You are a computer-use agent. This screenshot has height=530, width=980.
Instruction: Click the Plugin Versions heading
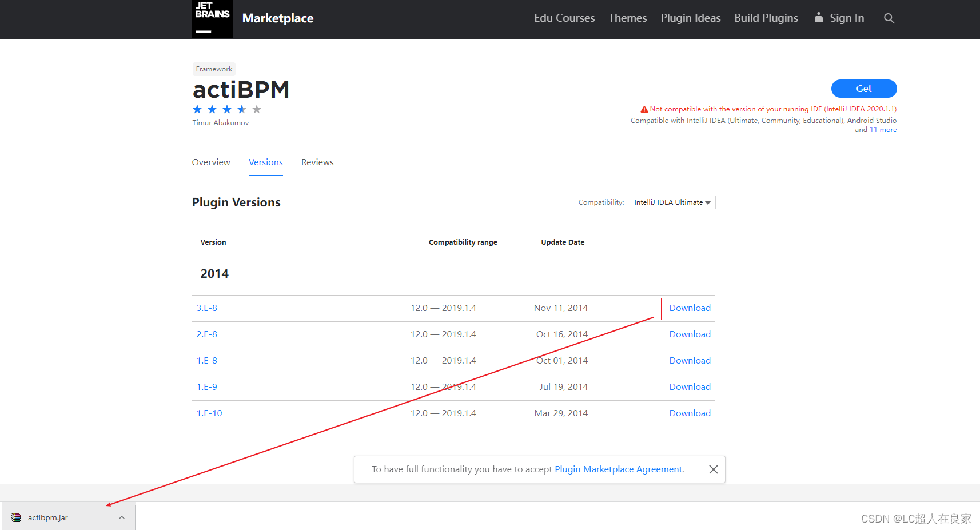coord(236,202)
